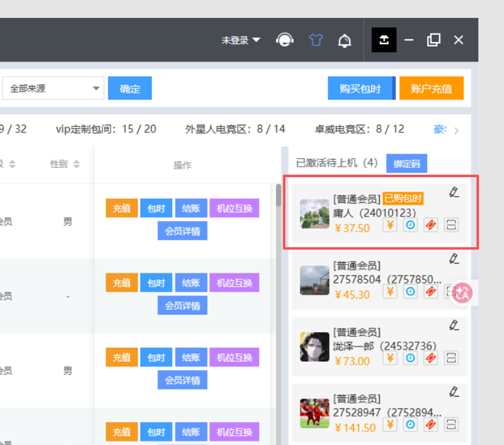Click 绑定码 button

pos(407,163)
